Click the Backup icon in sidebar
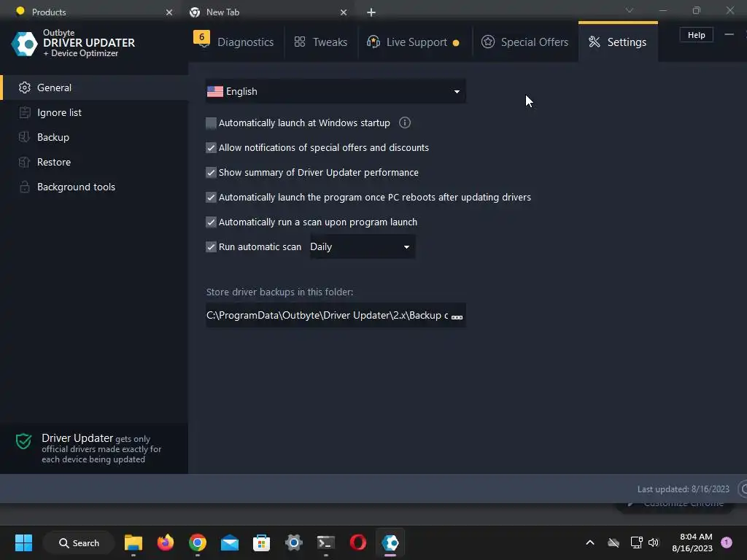Viewport: 747px width, 560px height. click(x=24, y=137)
